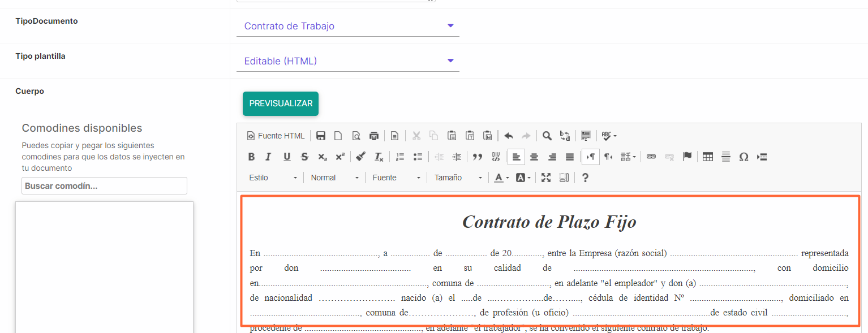Open the TipoDocumento Contrato de Trabajo dropdown

click(x=348, y=26)
